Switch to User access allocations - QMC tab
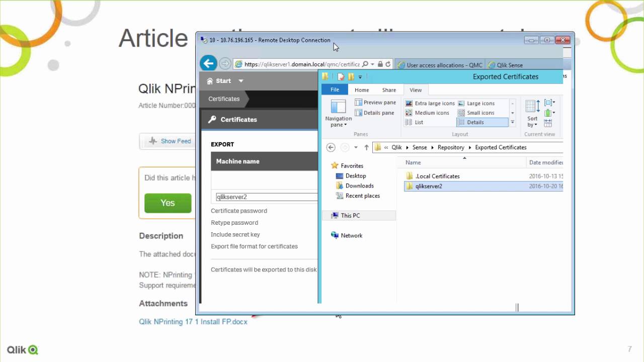Screen dimensions: 644x362 pos(440,65)
